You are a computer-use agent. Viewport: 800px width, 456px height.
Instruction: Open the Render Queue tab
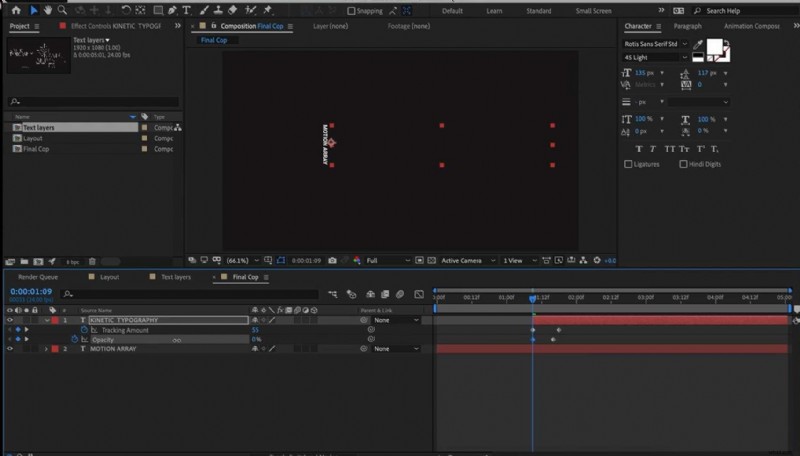pos(38,277)
